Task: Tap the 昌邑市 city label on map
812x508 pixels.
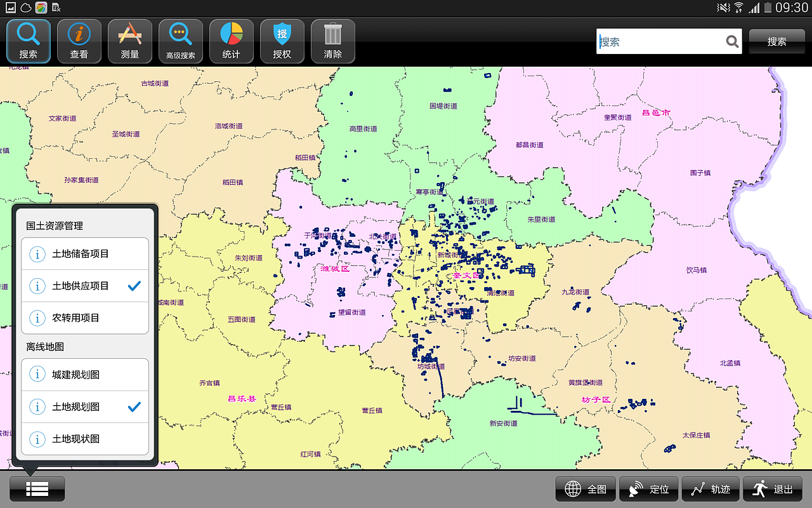Action: [656, 112]
